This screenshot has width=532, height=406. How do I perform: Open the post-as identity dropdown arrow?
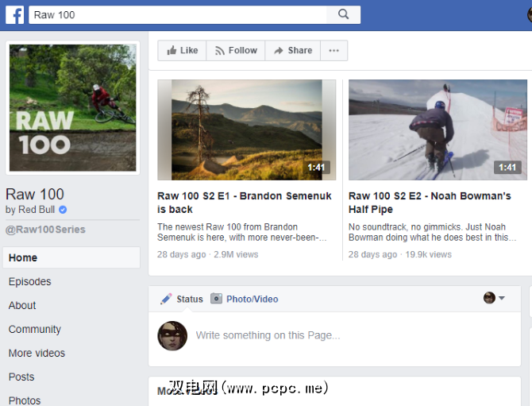(x=502, y=298)
